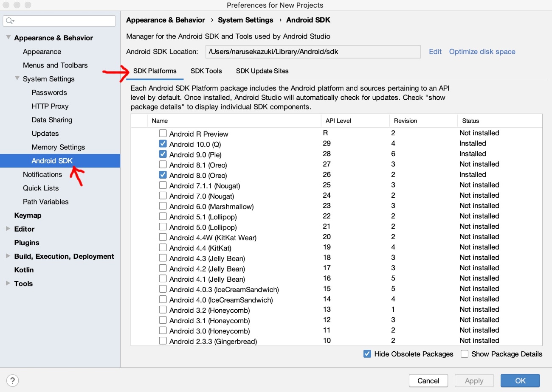Viewport: 552px width, 392px height.
Task: Select the Android 4.1 (Jelly Bean) row name
Action: tap(207, 279)
